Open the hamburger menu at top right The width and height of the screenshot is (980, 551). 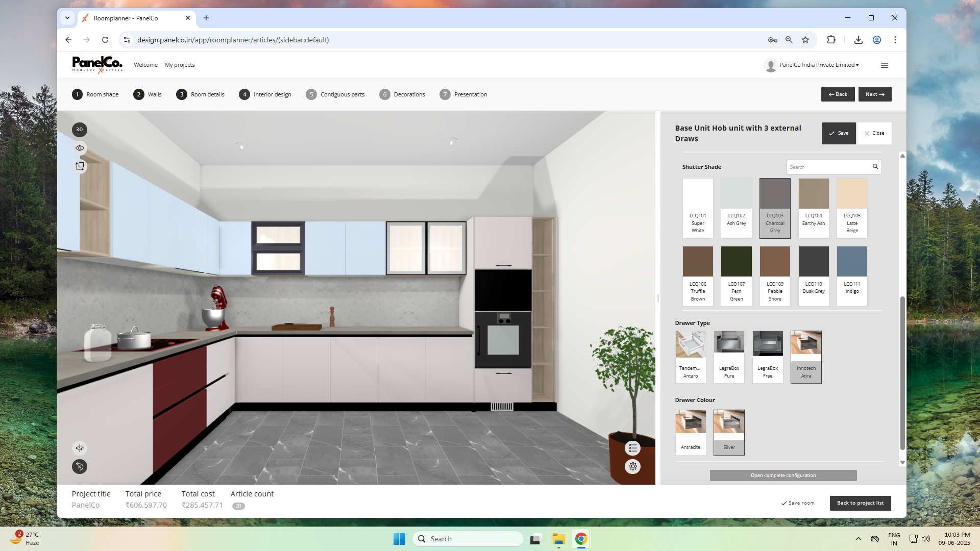(885, 65)
